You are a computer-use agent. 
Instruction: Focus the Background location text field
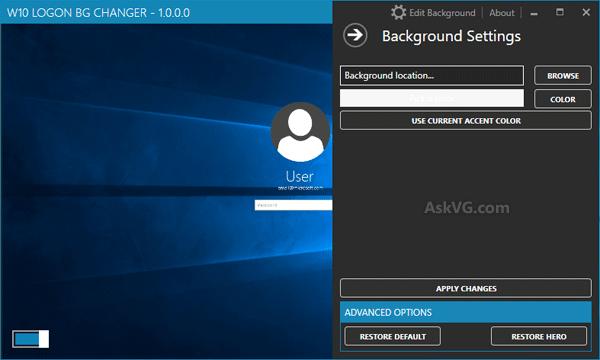432,75
